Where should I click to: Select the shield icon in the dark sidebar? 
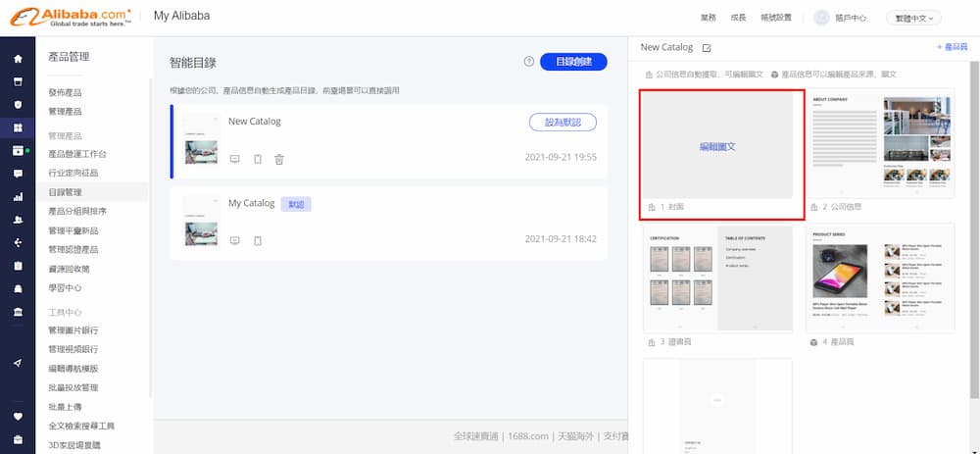point(18,105)
